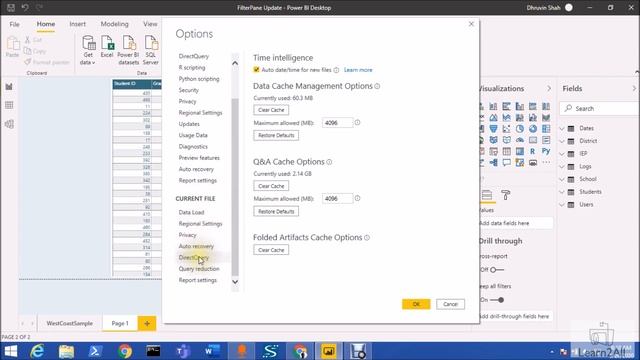Open the Fields well tab icon
This screenshot has height=360, width=640.
487,195
